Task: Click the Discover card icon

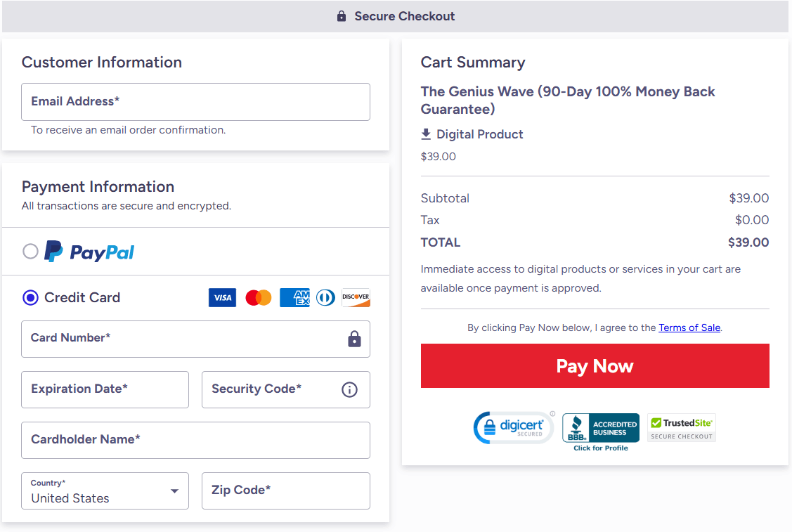Action: [x=356, y=297]
